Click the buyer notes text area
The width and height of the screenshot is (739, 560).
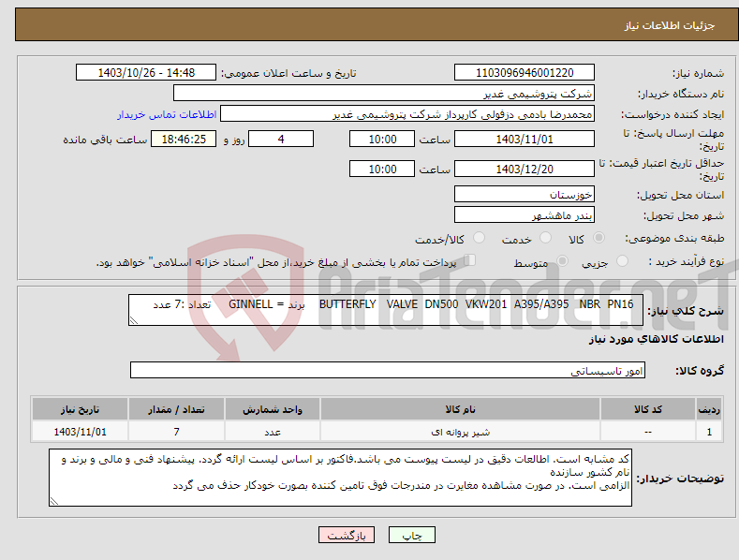(340, 478)
